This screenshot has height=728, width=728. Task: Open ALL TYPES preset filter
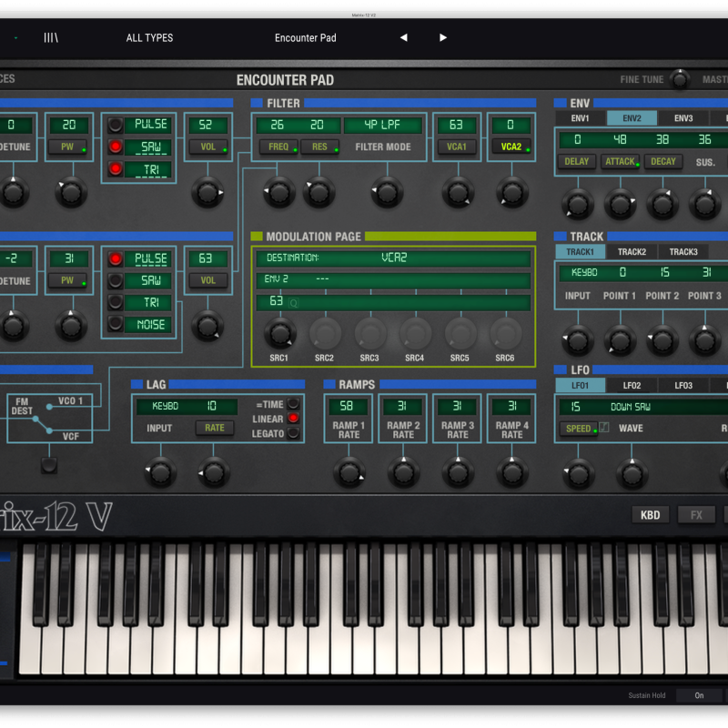point(149,38)
